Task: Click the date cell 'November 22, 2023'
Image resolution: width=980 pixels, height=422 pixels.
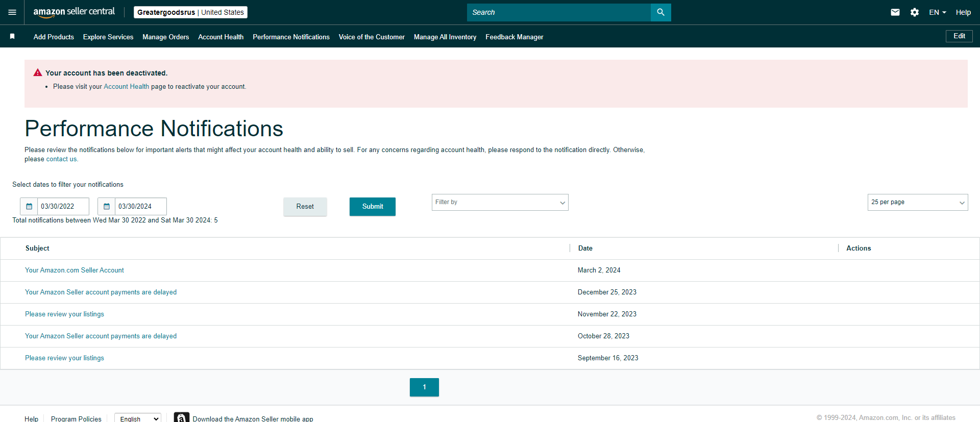Action: click(607, 314)
